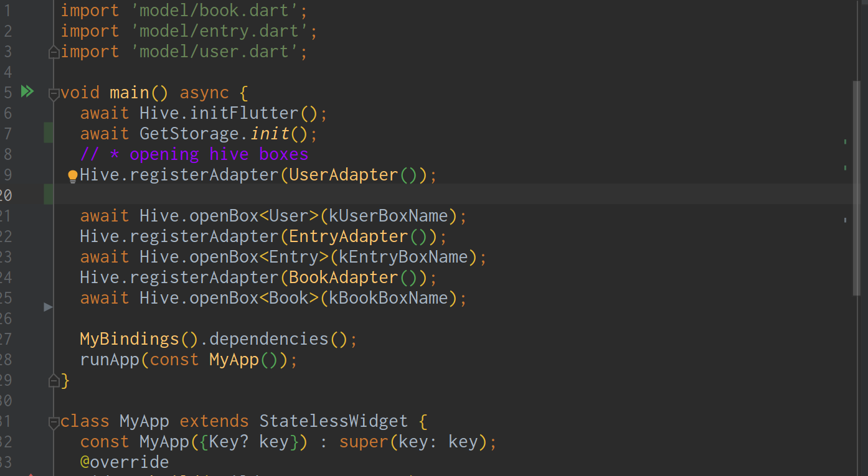Click the @override annotation
868x476 pixels.
coord(124,462)
